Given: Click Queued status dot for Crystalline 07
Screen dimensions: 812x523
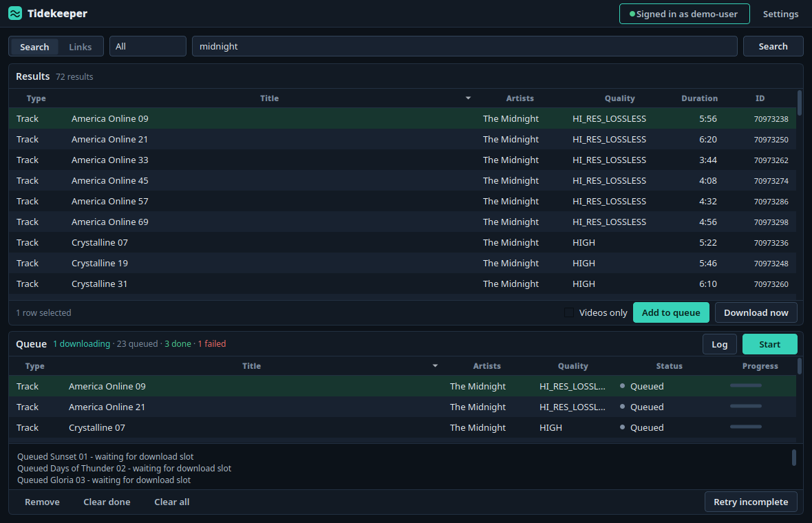Looking at the screenshot, I should click(x=623, y=427).
